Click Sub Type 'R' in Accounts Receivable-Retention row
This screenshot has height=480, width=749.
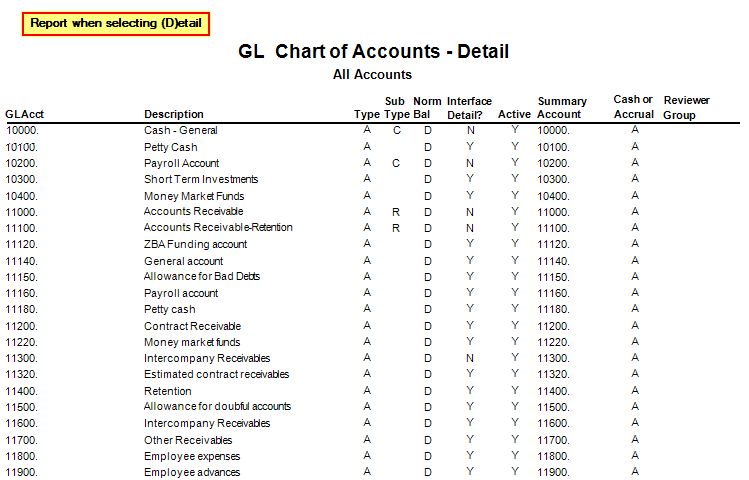point(396,228)
